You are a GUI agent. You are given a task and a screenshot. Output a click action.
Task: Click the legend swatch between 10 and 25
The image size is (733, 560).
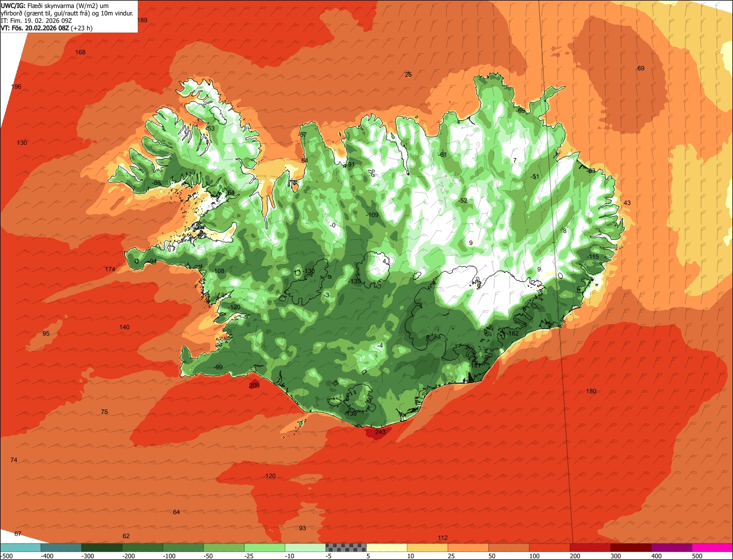click(427, 547)
